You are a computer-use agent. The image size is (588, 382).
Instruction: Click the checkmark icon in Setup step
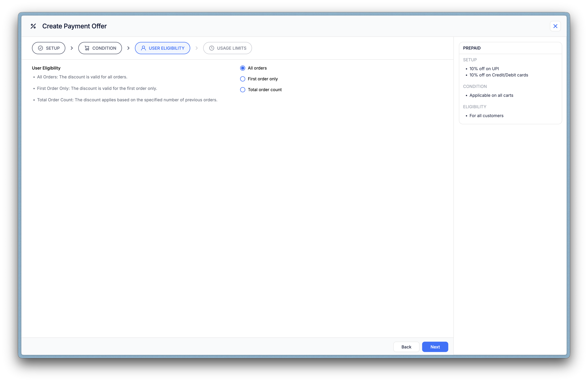(41, 48)
